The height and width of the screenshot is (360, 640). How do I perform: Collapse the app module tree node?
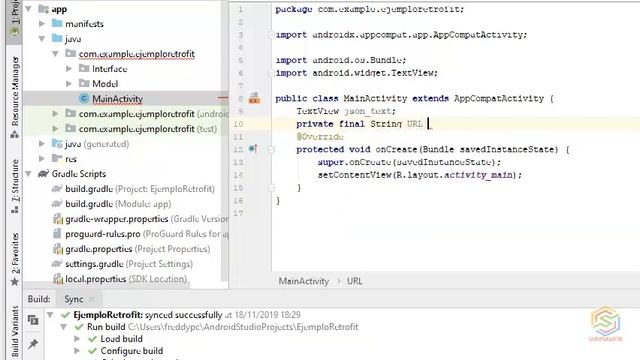tap(28, 9)
